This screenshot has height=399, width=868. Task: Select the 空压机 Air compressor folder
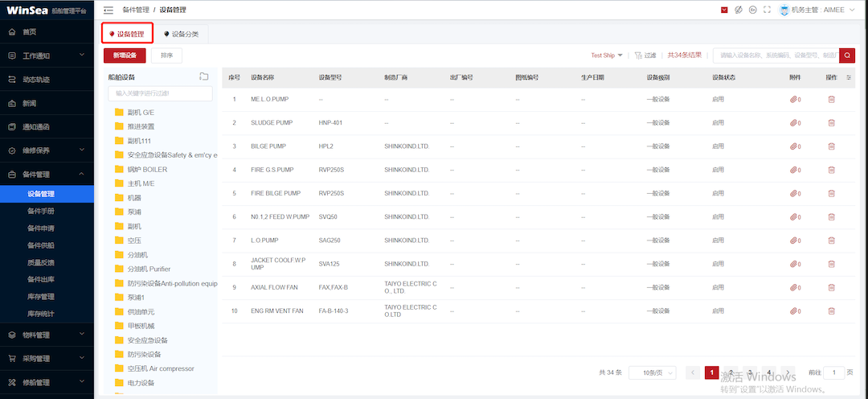161,368
